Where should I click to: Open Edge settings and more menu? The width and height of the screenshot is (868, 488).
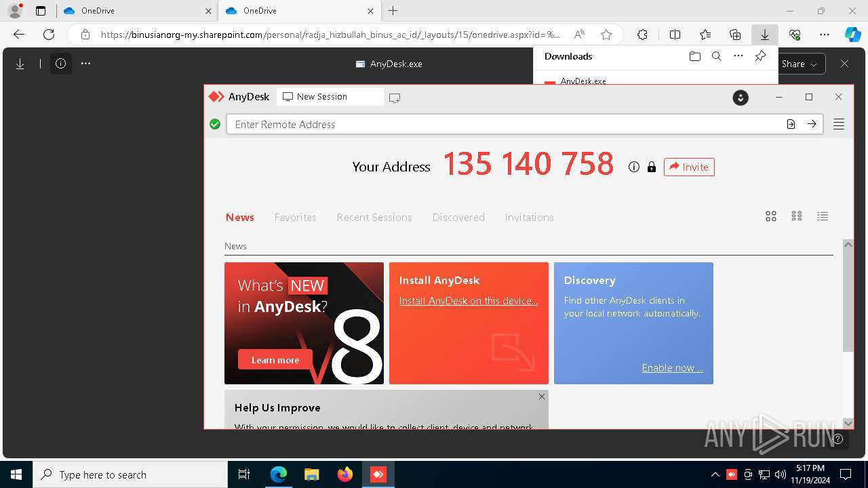coord(825,35)
